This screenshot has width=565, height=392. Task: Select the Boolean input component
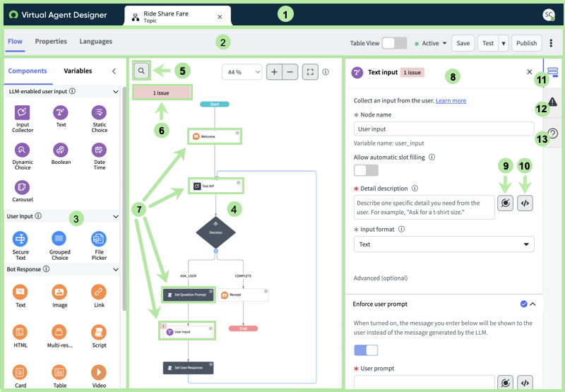click(61, 150)
